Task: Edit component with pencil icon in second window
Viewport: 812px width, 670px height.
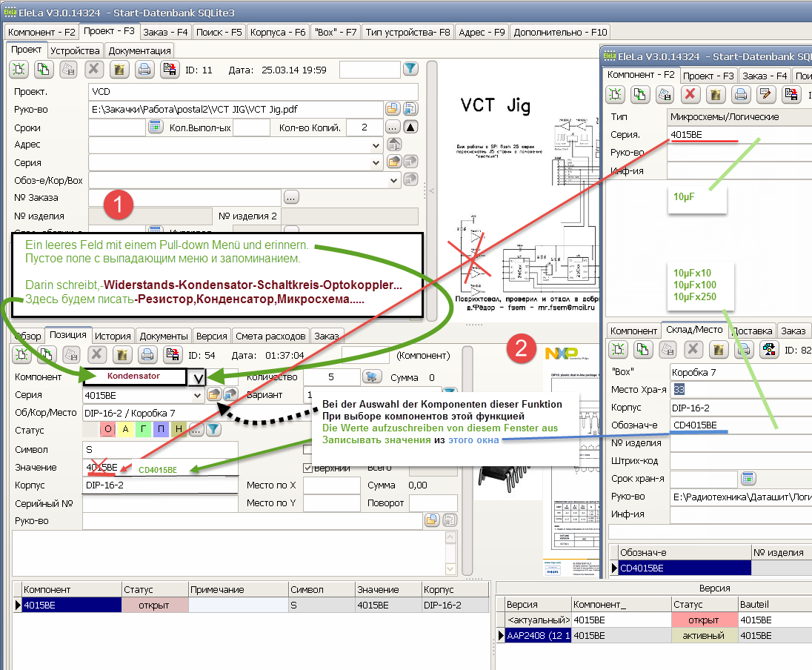Action: 765,94
